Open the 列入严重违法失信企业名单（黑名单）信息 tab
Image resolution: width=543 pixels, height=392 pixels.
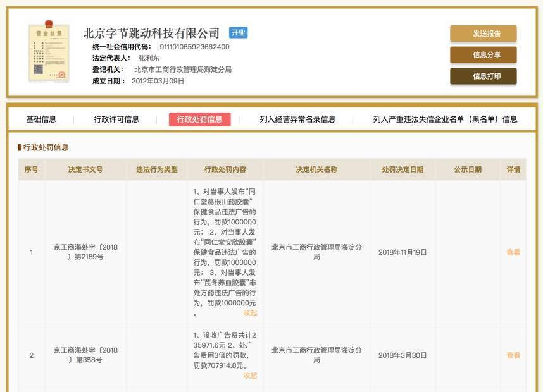pyautogui.click(x=445, y=119)
